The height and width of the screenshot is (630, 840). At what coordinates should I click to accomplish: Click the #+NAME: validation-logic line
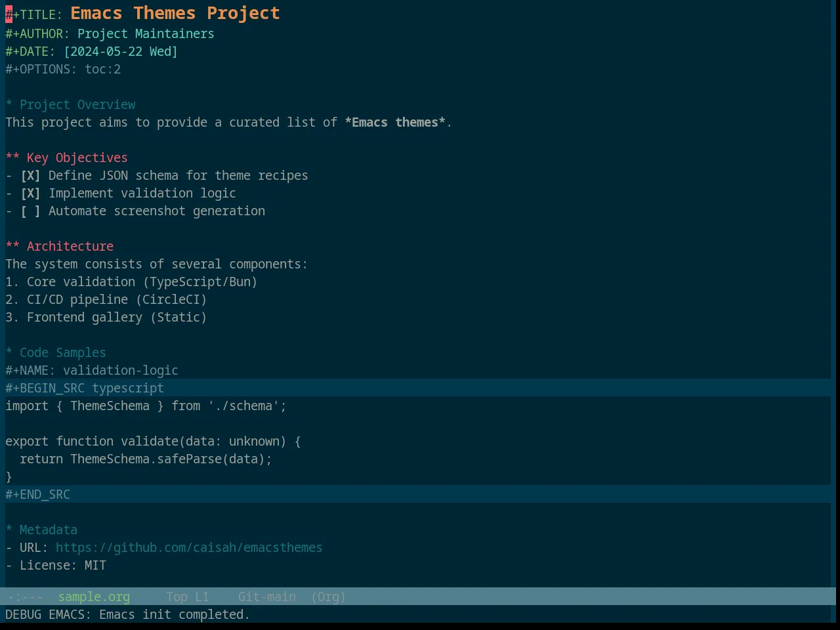coord(92,371)
